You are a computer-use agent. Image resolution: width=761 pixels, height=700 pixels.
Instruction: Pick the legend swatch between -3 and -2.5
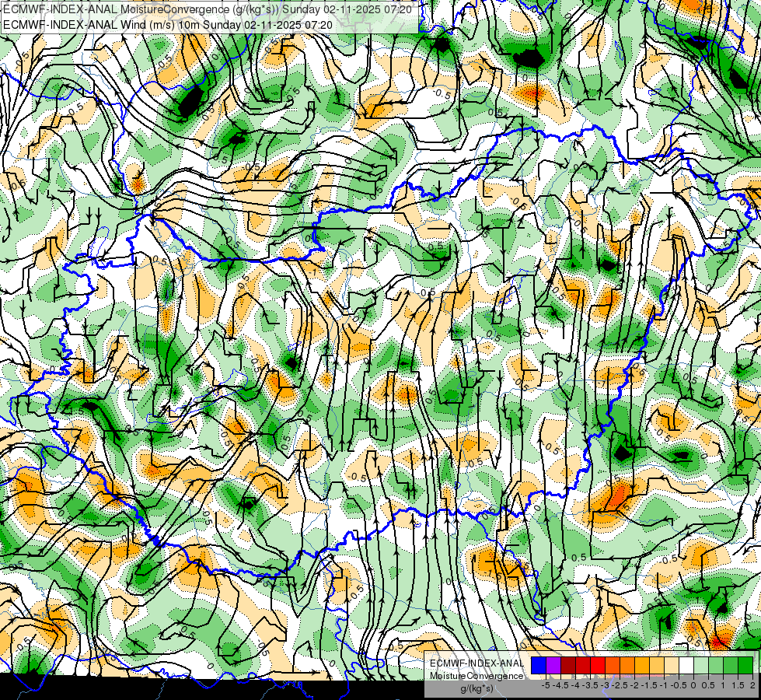click(x=613, y=666)
